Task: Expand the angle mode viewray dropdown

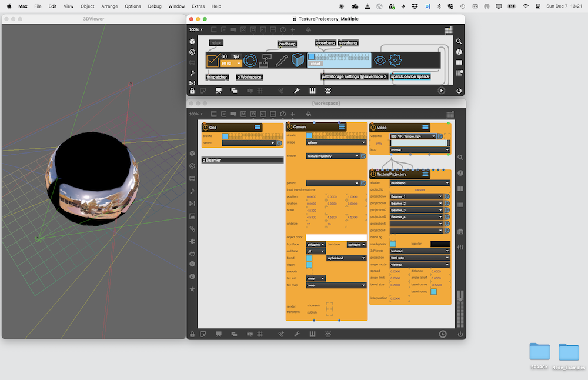Action: (x=419, y=265)
